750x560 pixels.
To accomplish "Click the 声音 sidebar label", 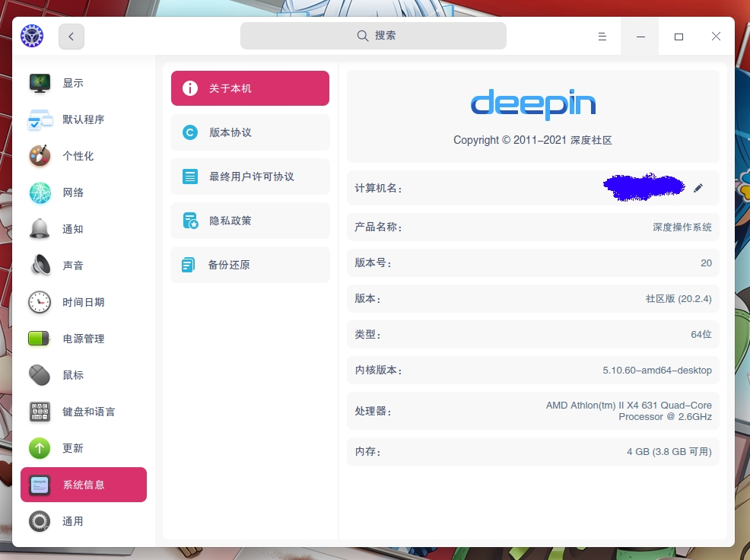I will (73, 265).
